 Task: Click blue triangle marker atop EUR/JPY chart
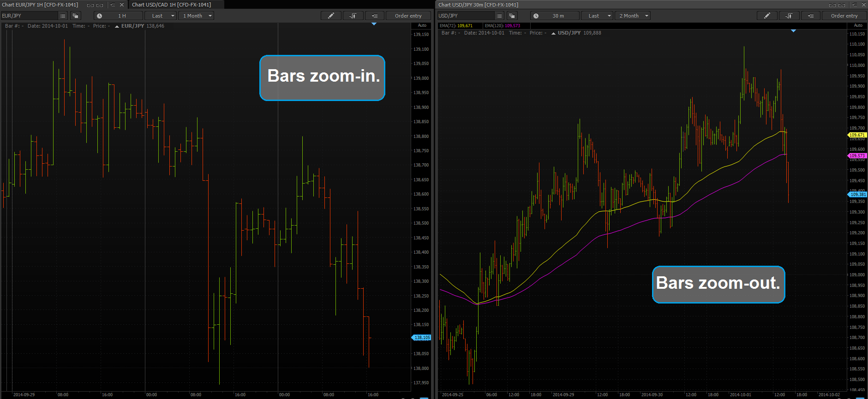click(374, 24)
